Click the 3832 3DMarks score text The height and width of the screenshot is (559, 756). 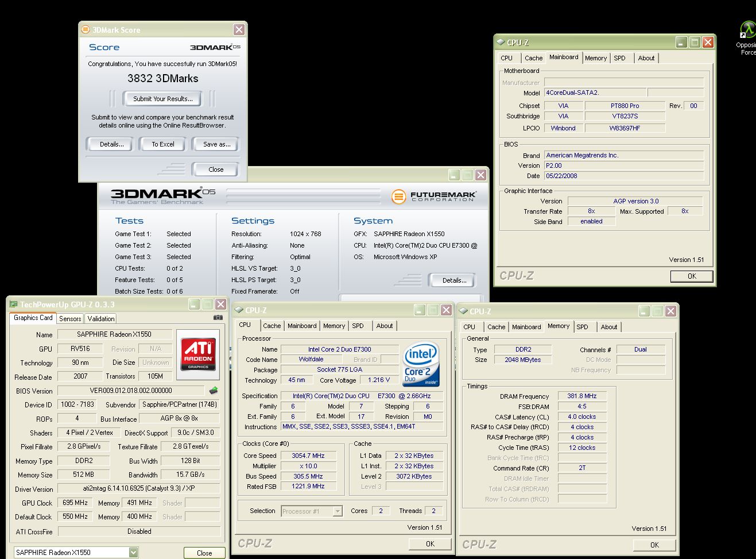click(x=163, y=79)
